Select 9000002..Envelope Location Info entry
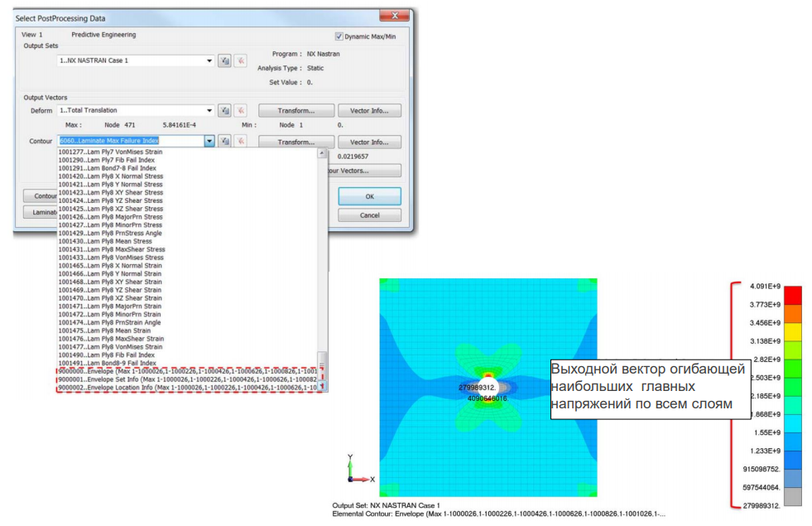This screenshot has height=526, width=812. [187, 388]
